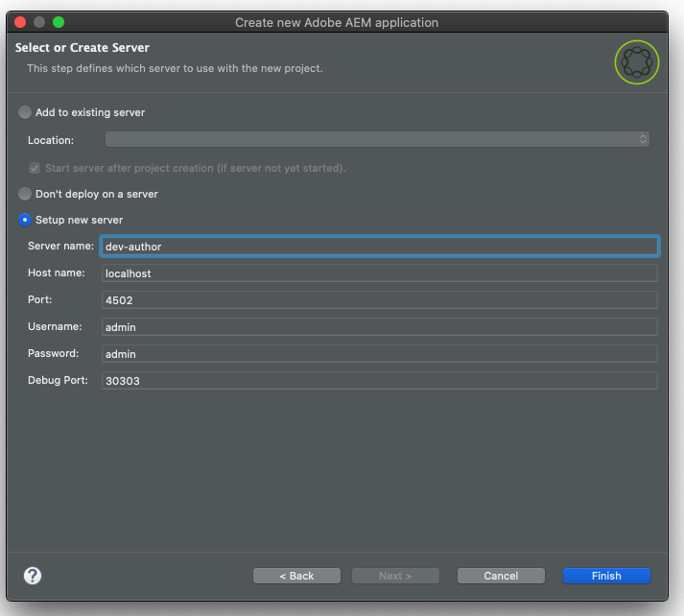Viewport: 684px width, 616px height.
Task: Click the disabled Next button
Action: pyautogui.click(x=395, y=576)
